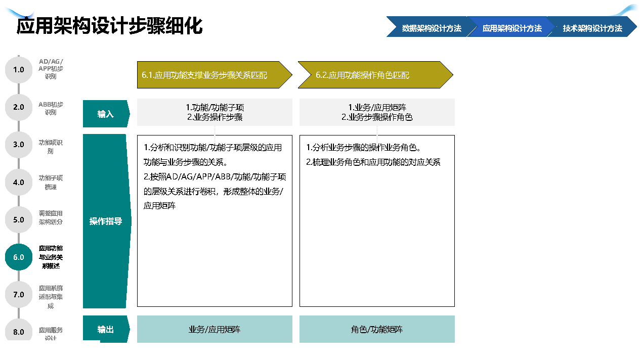Go to 技术架构设计方法 tab
This screenshot has height=364, width=641.
(x=592, y=28)
